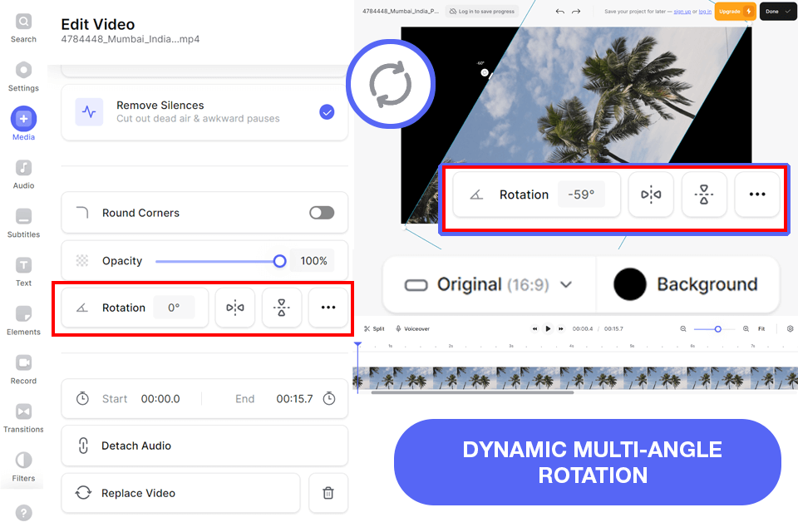Open the Audio sidebar panel
Image resolution: width=798 pixels, height=532 pixels.
(23, 174)
